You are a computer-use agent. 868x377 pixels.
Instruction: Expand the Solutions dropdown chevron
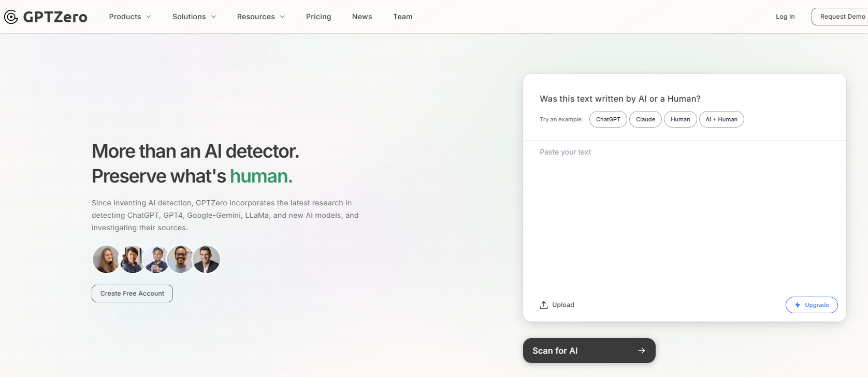(213, 17)
